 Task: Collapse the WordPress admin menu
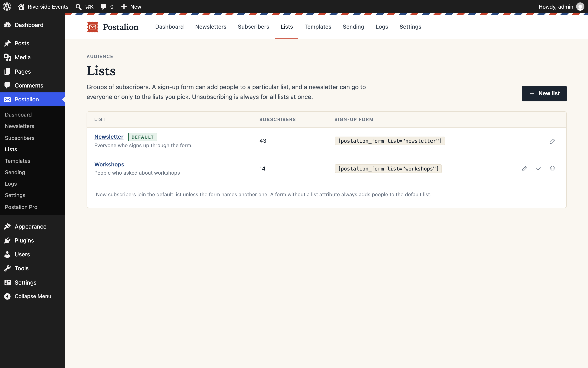coord(32,296)
